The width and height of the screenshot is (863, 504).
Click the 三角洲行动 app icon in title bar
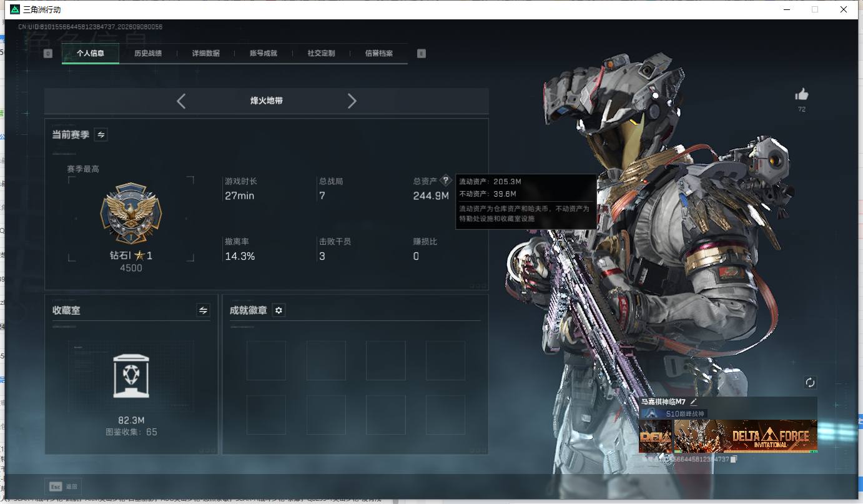click(x=15, y=9)
